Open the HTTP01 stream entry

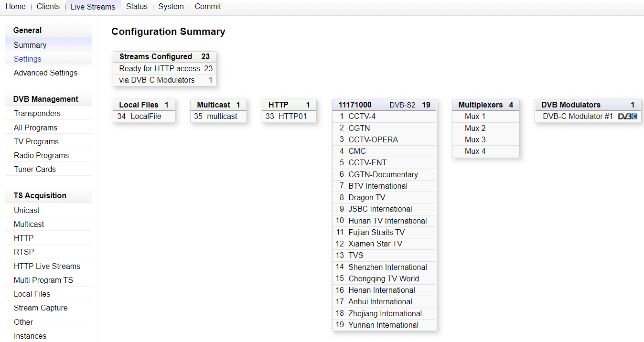(292, 117)
